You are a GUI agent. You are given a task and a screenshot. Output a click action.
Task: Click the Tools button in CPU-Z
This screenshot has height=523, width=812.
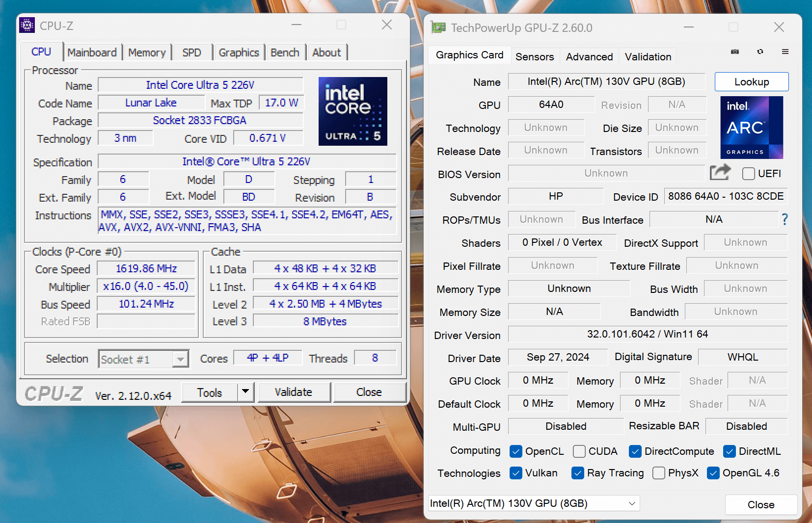pyautogui.click(x=210, y=392)
